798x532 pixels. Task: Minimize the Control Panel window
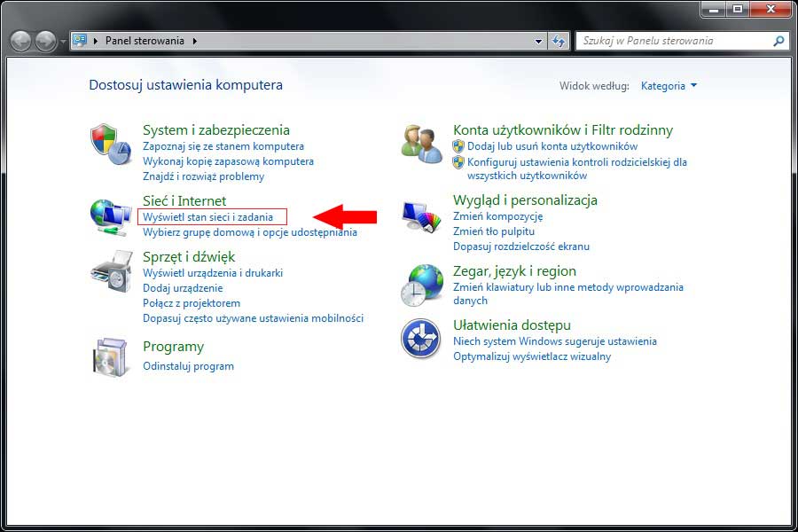pos(714,9)
